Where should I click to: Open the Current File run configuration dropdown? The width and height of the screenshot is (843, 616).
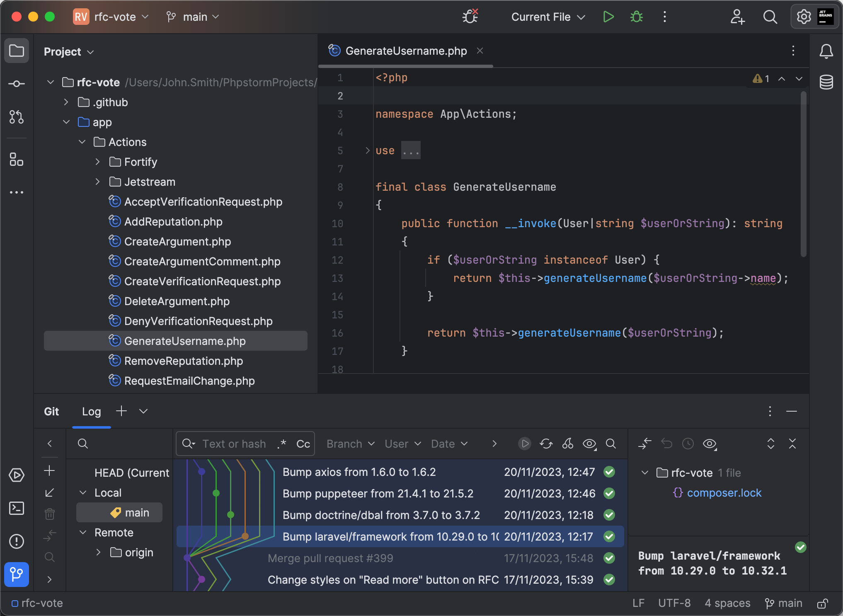click(x=547, y=17)
